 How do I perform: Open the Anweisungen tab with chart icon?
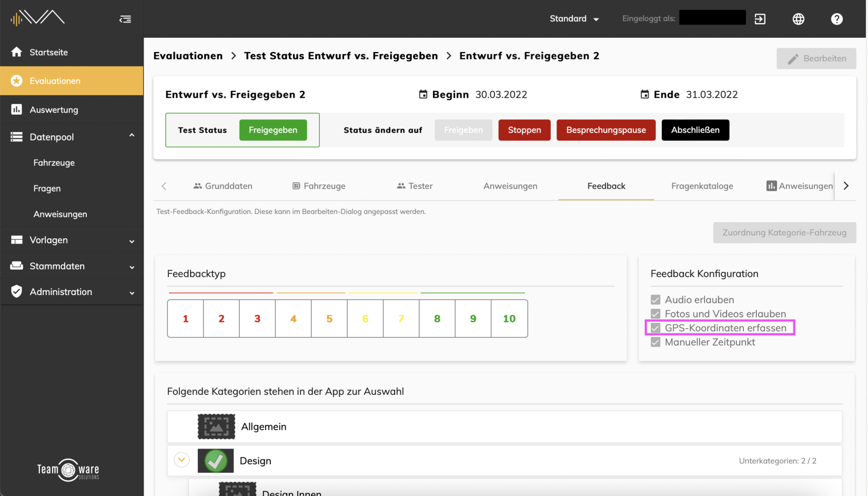click(799, 186)
